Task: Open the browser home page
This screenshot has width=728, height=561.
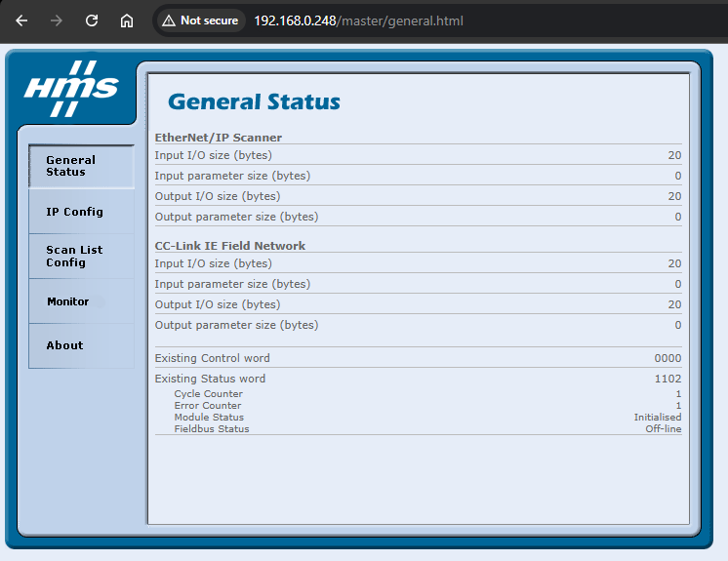Action: pyautogui.click(x=127, y=20)
